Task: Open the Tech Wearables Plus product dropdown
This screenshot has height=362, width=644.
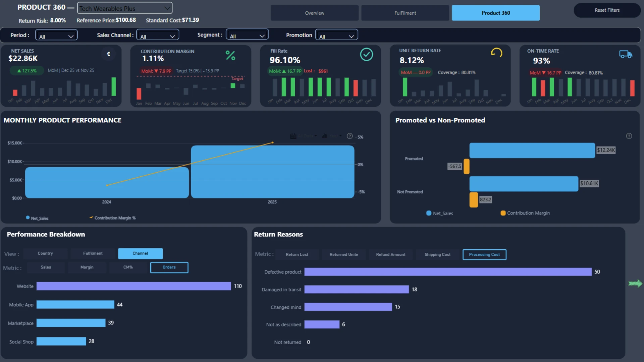Action: click(x=125, y=8)
